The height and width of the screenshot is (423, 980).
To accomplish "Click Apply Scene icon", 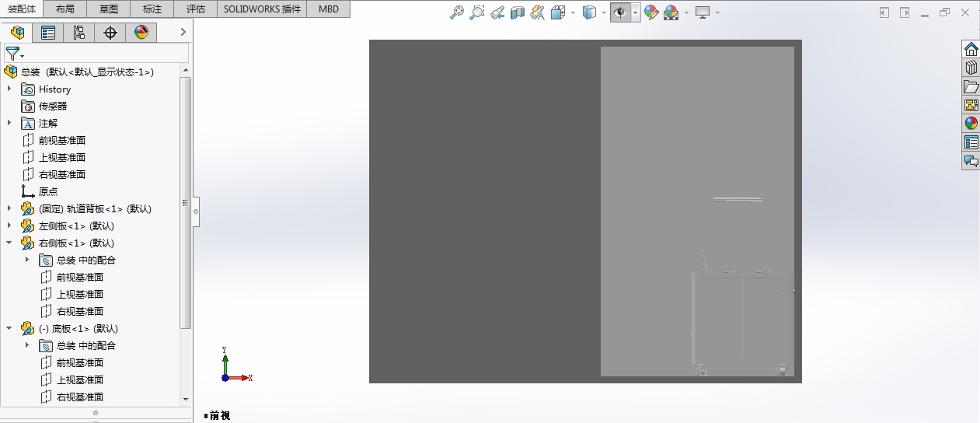I will [x=671, y=12].
